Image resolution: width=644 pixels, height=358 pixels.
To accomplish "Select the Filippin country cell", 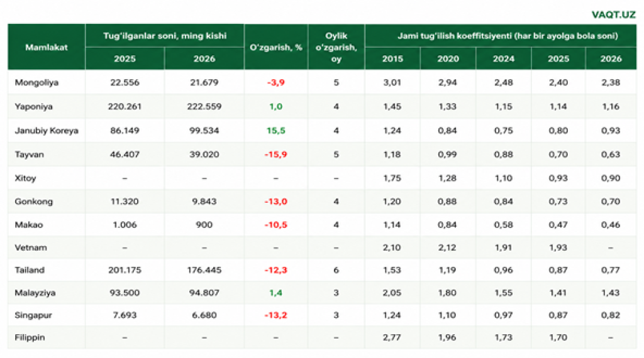I will pyautogui.click(x=30, y=338).
